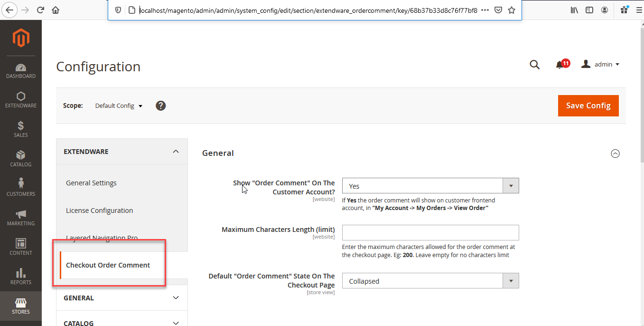Select the License Configuration tab

(99, 211)
